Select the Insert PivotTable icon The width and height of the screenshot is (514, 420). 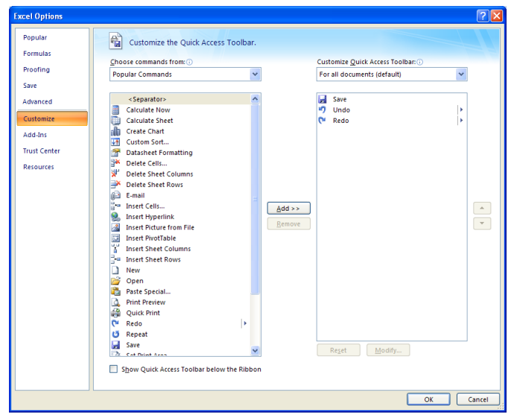click(115, 238)
